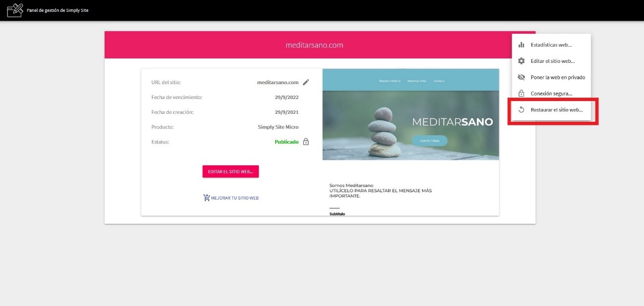
Task: Click the Somos Meditarsano text in the preview
Action: coord(351,186)
